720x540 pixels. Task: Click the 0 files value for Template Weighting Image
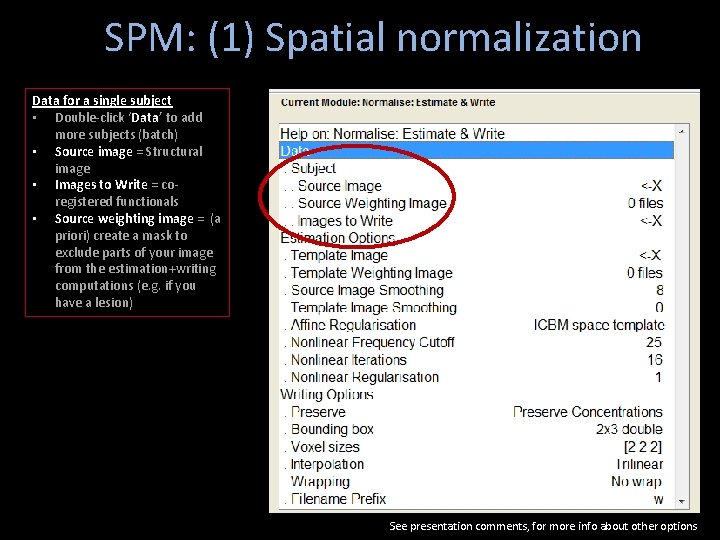click(x=645, y=273)
